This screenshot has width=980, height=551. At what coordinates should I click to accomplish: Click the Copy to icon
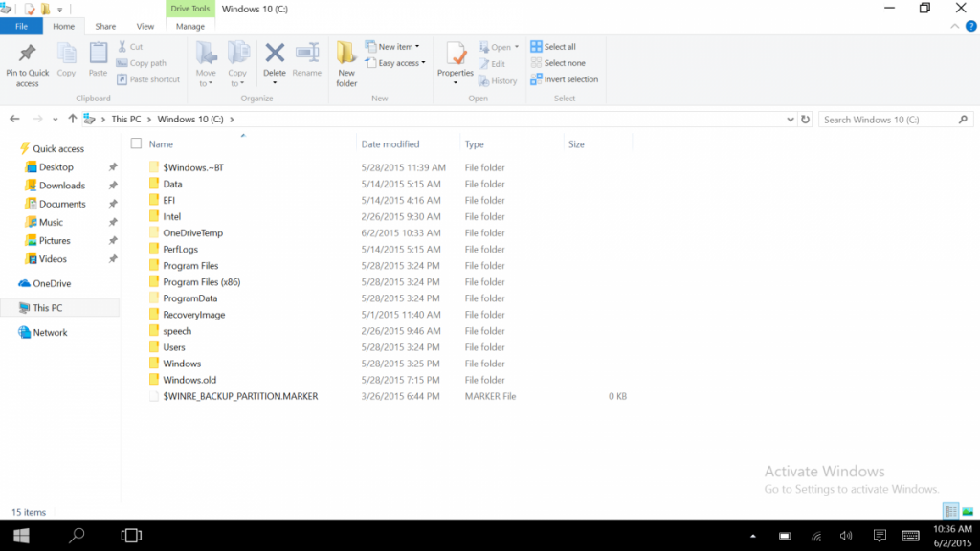pos(238,54)
